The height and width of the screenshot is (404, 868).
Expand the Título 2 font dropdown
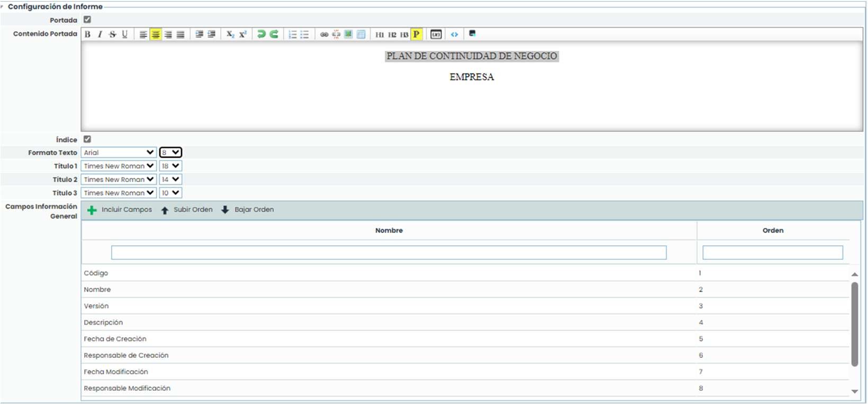click(x=119, y=179)
